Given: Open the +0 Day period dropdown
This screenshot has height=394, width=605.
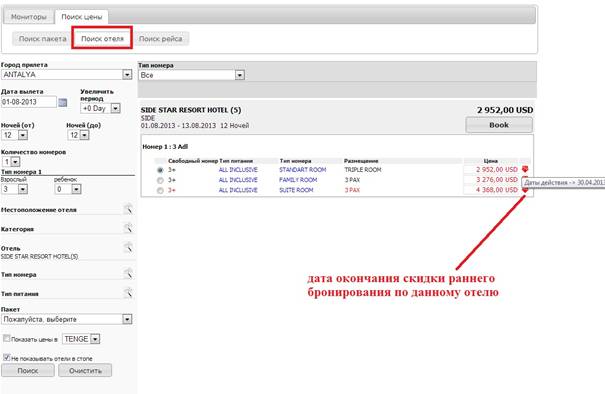Looking at the screenshot, I should (x=115, y=108).
